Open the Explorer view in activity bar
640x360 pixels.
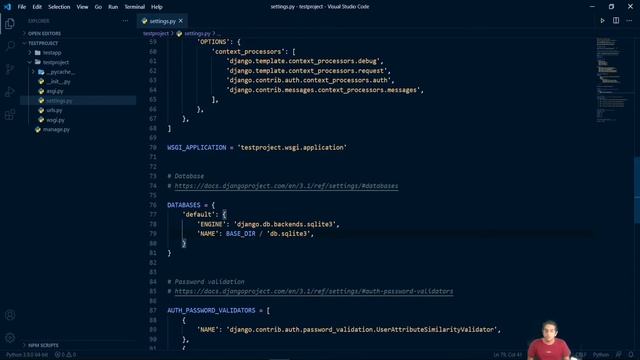10,24
